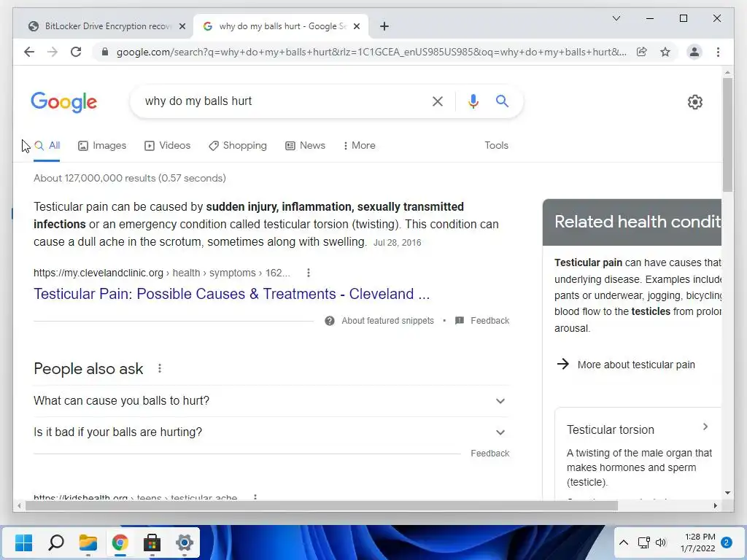Go to the Google logo home page

pyautogui.click(x=64, y=102)
